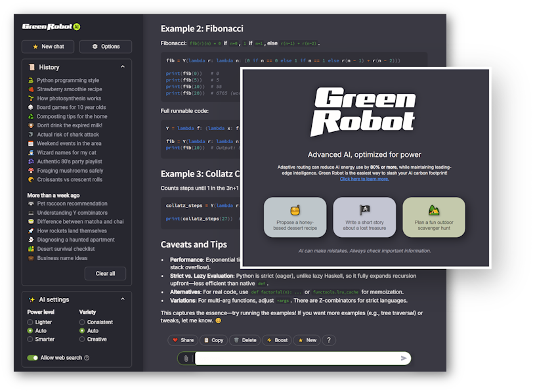
Task: Click the question mark help button
Action: [x=329, y=340]
